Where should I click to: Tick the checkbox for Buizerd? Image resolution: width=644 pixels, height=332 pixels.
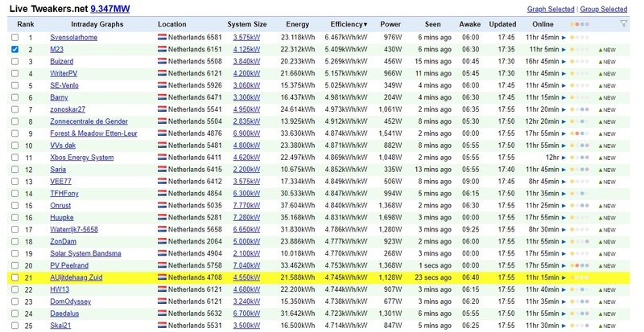click(14, 62)
